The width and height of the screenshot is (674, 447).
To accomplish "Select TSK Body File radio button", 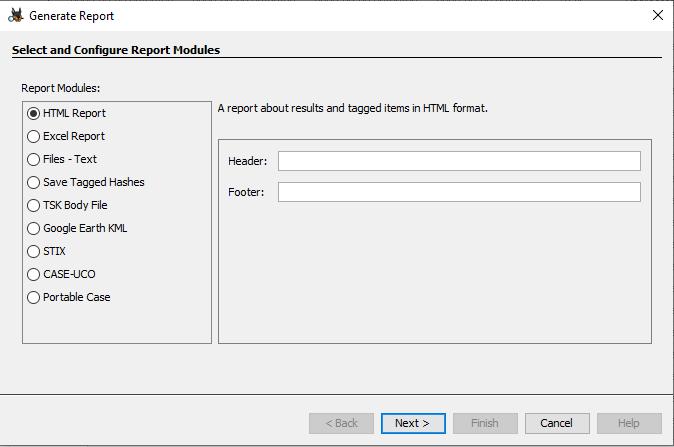I will pos(34,206).
